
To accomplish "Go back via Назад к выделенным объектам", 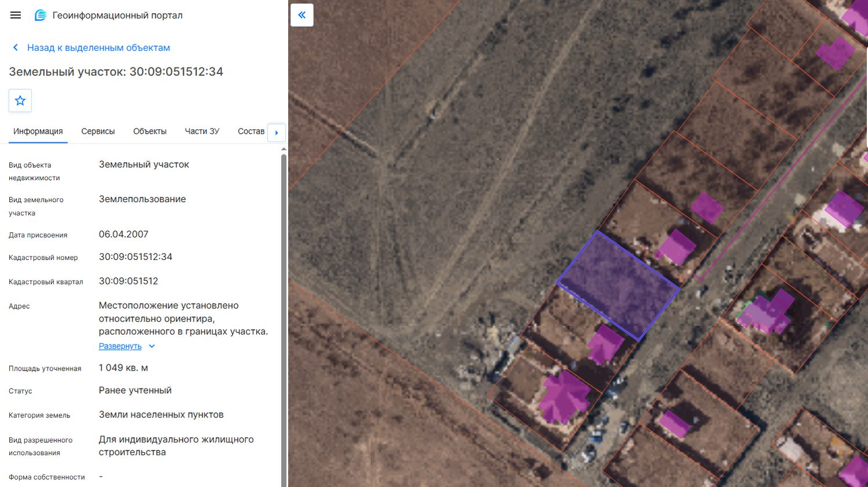I will (x=98, y=47).
